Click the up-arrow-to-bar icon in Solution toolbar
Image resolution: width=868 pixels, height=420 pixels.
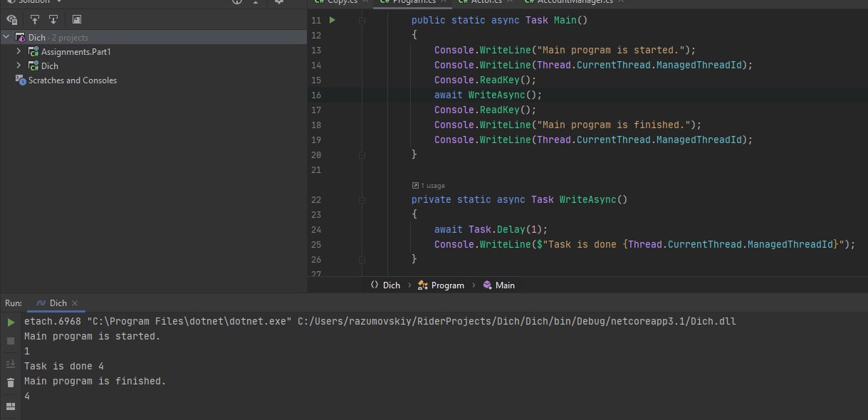point(34,20)
